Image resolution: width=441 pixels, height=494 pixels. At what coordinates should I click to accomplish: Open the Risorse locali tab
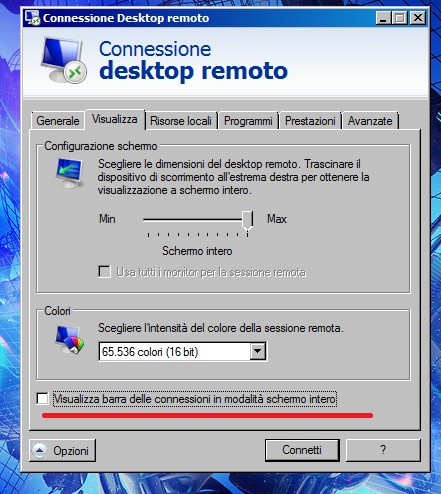point(181,121)
